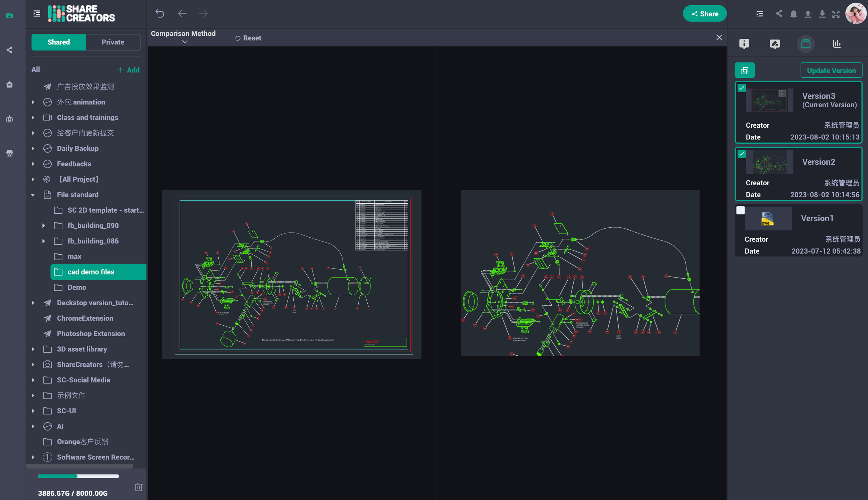The height and width of the screenshot is (500, 868).
Task: Expand the fb_building_090 folder
Action: tap(44, 226)
